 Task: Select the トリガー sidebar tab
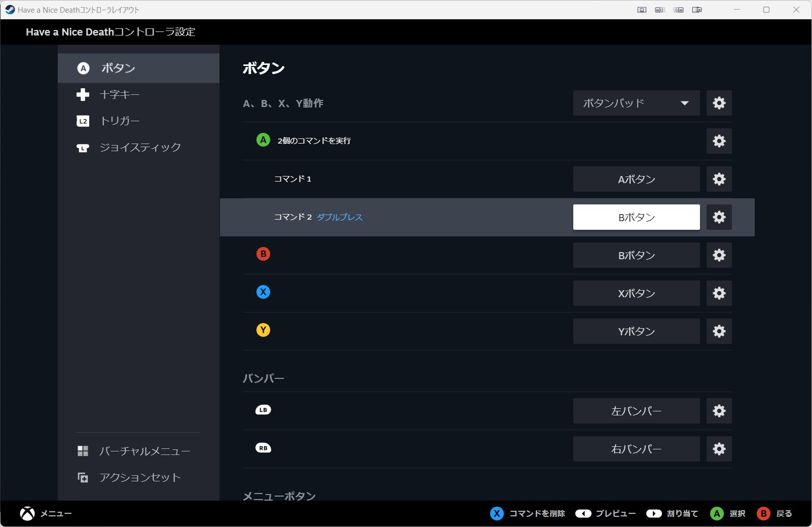(x=138, y=121)
